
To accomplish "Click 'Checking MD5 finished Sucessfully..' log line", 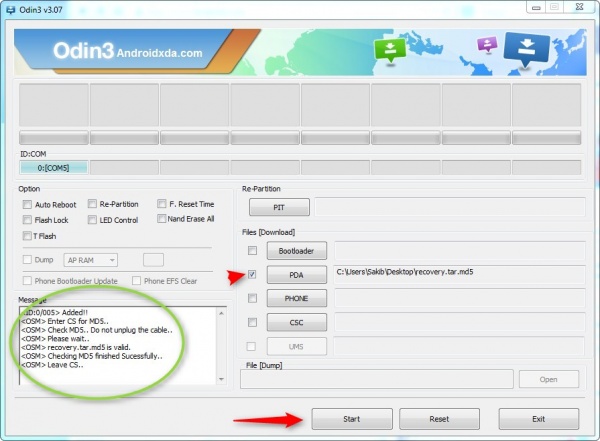I will coord(92,356).
